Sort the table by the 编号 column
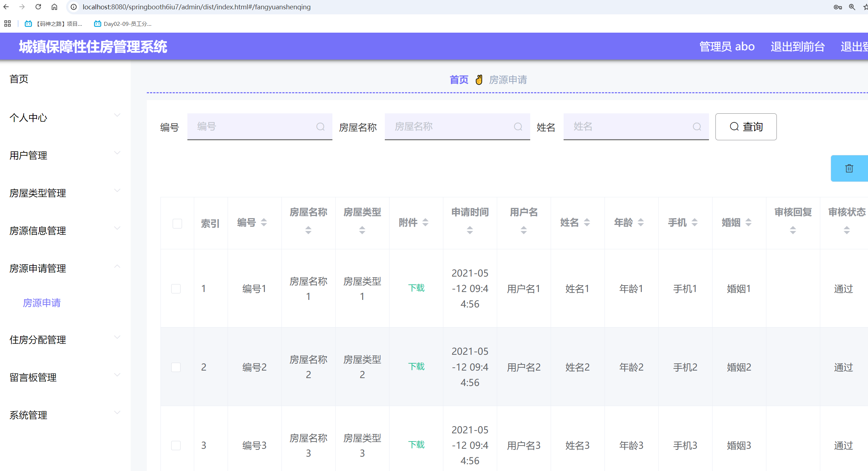Screen dimensions: 868x471 (264, 222)
